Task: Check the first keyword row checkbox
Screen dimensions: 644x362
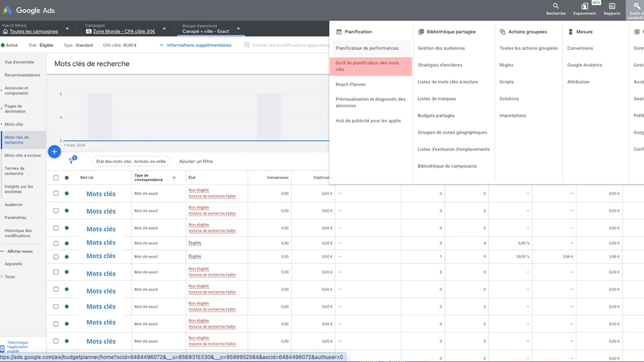Action: point(56,193)
